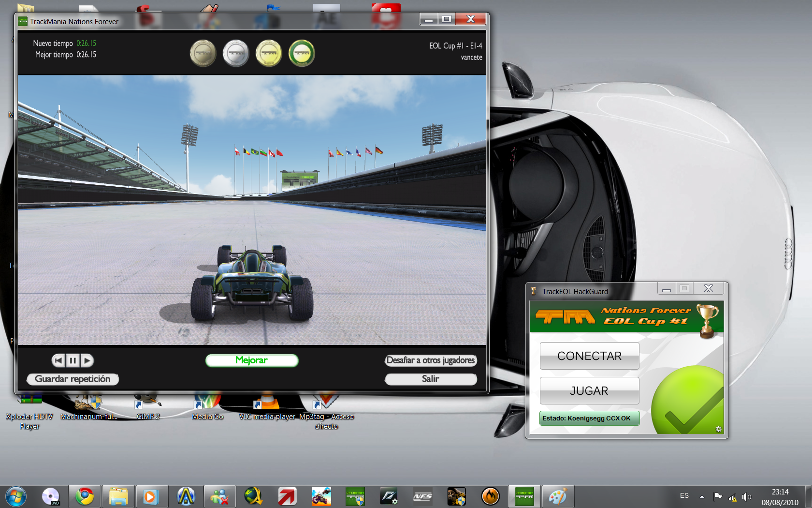Viewport: 812px width, 508px height.
Task: Click the vancete author name
Action: [x=472, y=58]
